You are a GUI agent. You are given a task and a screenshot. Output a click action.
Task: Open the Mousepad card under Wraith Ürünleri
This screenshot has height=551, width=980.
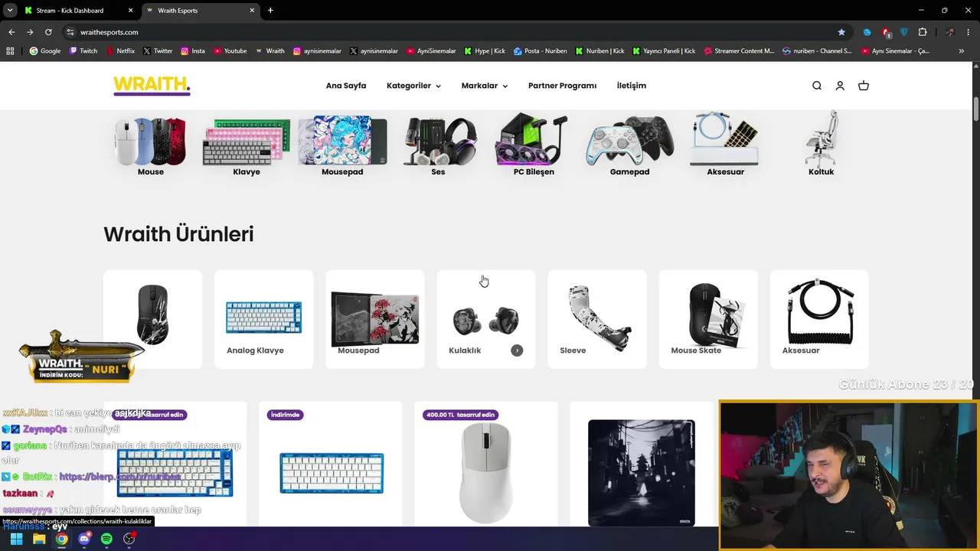[x=375, y=319]
